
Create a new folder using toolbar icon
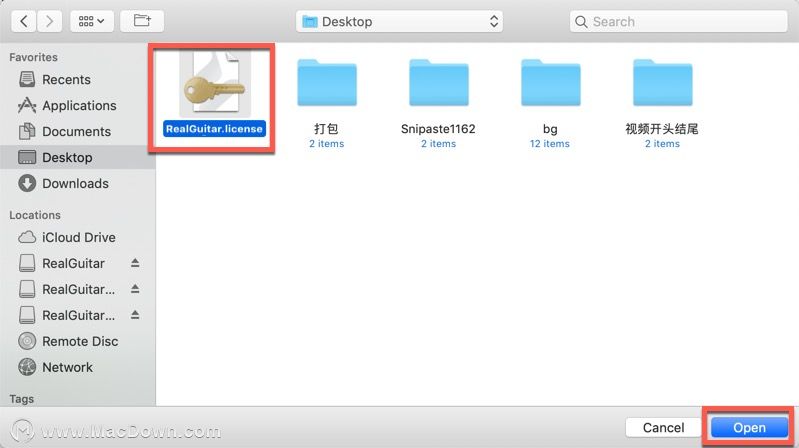click(142, 21)
